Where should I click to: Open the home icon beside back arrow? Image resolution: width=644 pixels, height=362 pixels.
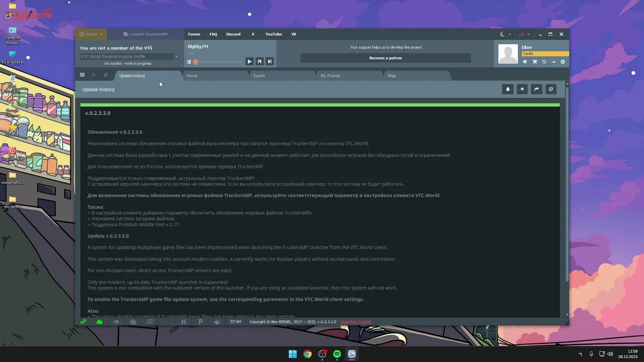click(106, 75)
